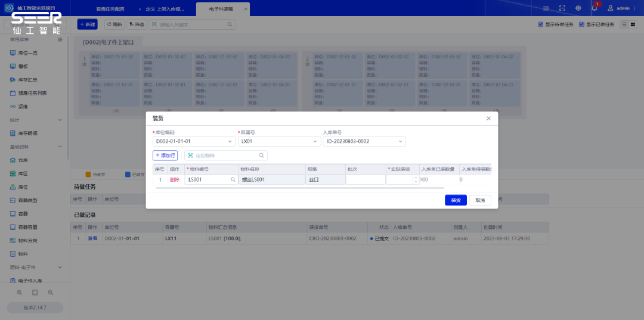Expand the 容器号 dropdown LX01

(279, 142)
